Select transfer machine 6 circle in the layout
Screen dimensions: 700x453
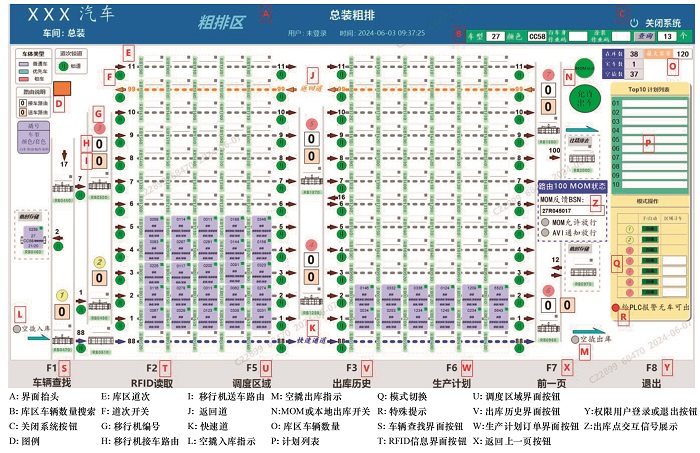coord(548,291)
